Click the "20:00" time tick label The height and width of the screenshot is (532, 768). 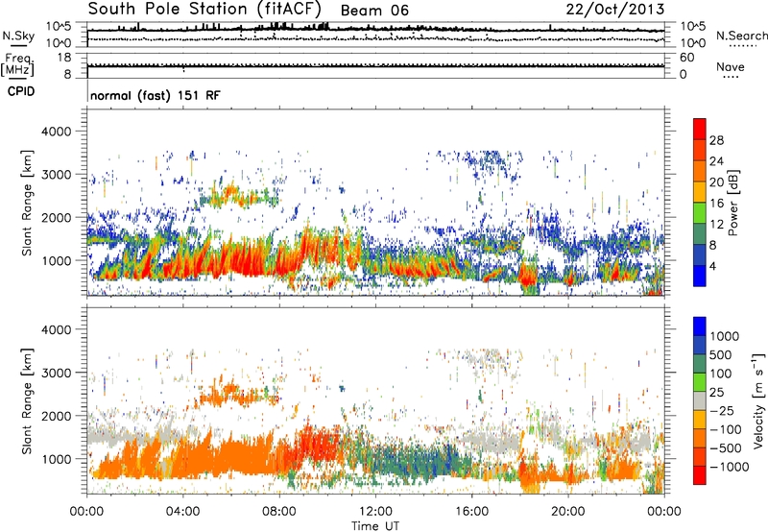(x=567, y=512)
